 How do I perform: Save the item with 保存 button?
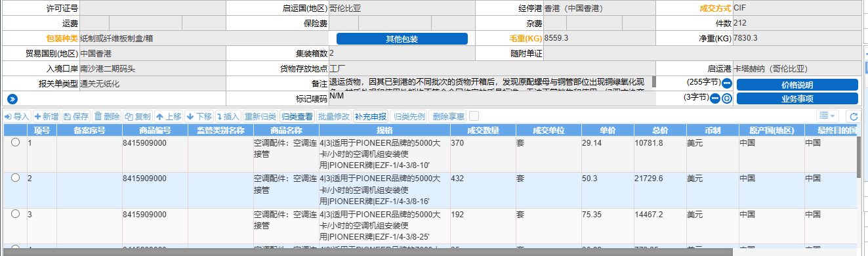click(x=76, y=116)
